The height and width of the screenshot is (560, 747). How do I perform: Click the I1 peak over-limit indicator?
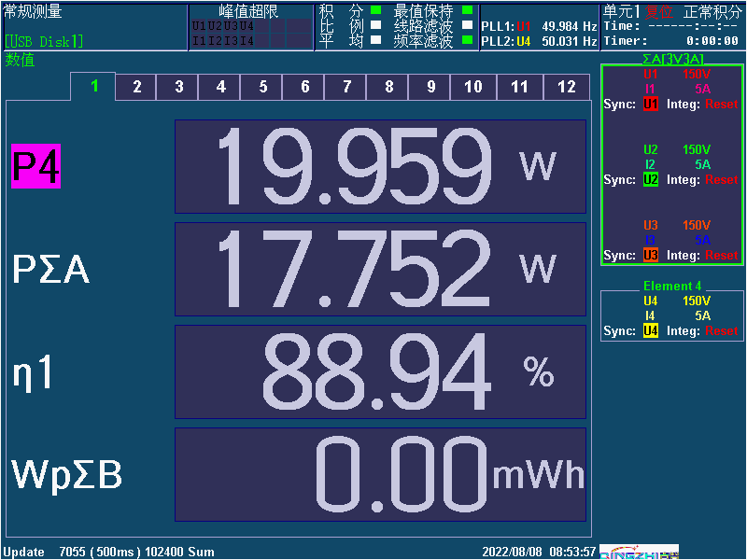[x=199, y=40]
